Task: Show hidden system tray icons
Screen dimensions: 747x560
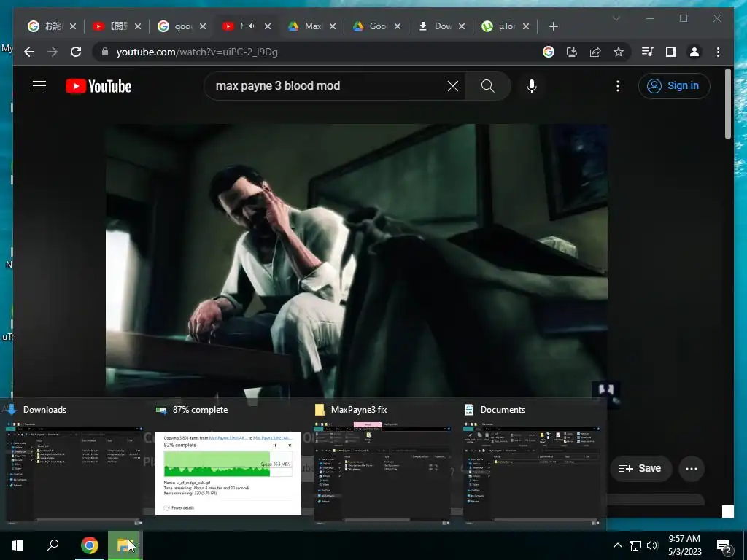Action: tap(617, 545)
